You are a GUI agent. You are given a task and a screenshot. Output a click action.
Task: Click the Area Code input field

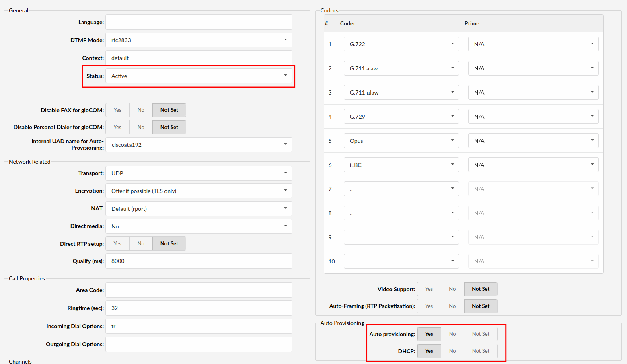point(199,290)
